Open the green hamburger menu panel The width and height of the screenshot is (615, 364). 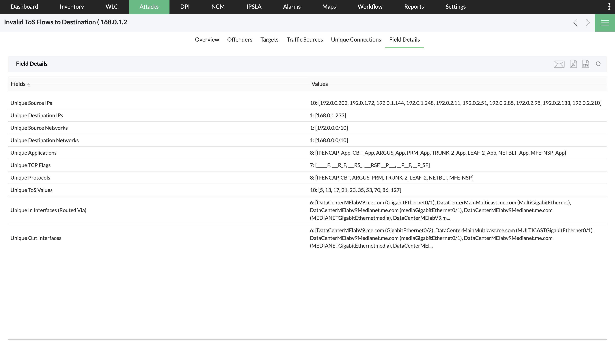(x=605, y=23)
